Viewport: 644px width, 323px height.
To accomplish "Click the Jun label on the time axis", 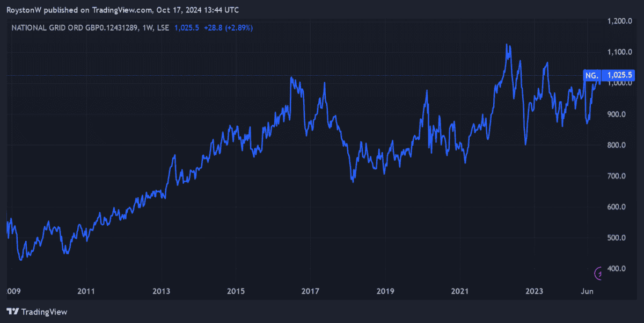I will [588, 292].
